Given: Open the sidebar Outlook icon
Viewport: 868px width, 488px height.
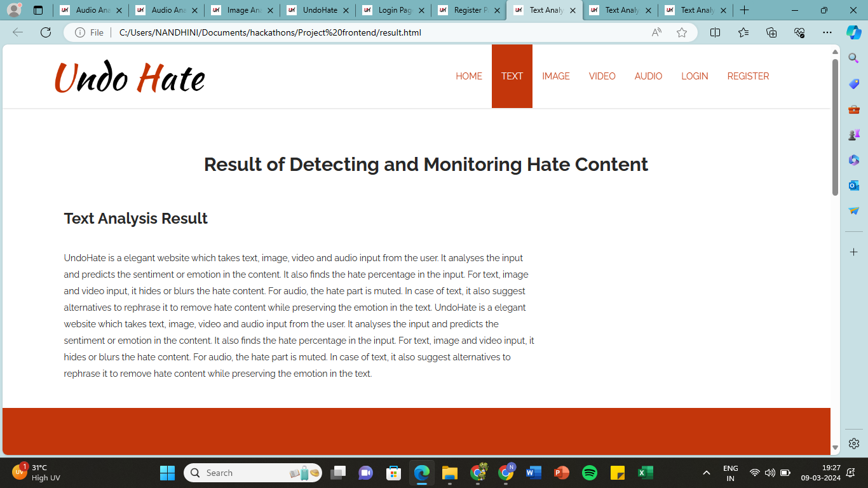Looking at the screenshot, I should [854, 186].
